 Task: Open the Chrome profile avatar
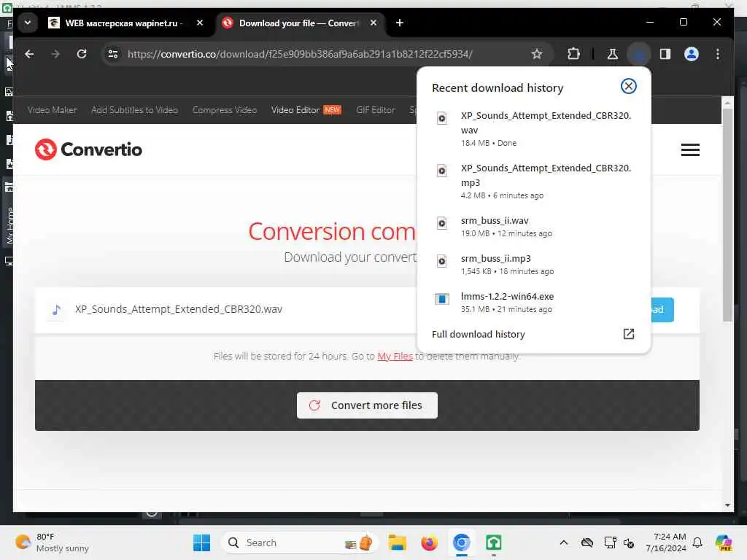point(692,54)
